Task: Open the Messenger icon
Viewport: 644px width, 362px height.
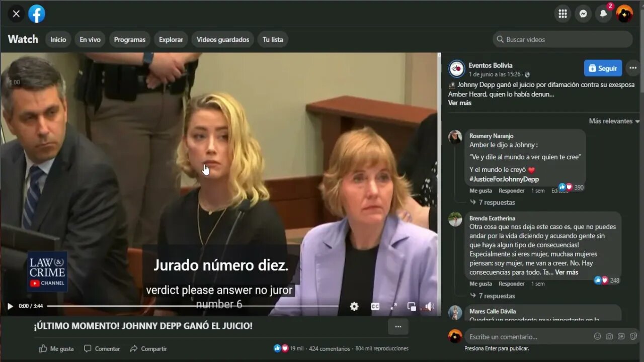Action: coord(583,14)
